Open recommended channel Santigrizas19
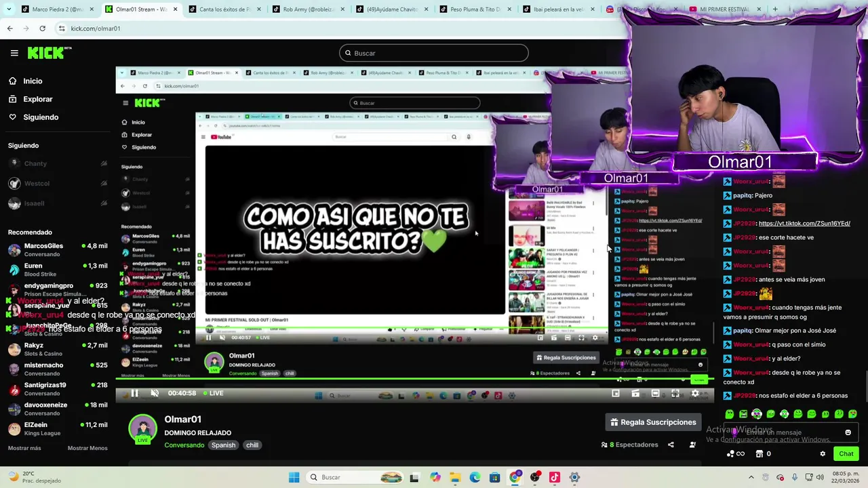The height and width of the screenshot is (488, 868). 58,389
